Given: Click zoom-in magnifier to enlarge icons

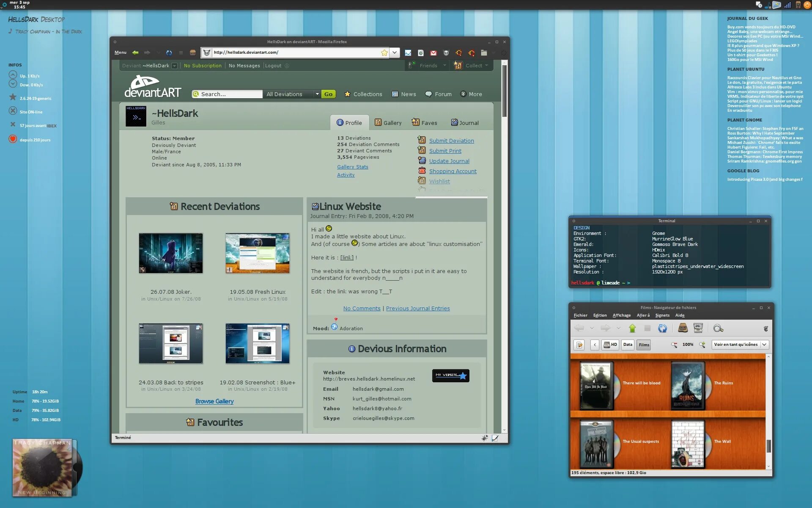Looking at the screenshot, I should (x=702, y=344).
